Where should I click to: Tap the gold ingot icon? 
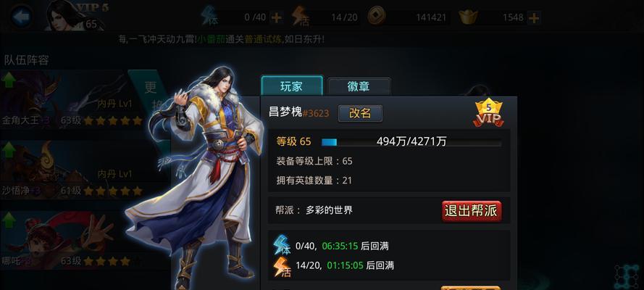click(468, 17)
